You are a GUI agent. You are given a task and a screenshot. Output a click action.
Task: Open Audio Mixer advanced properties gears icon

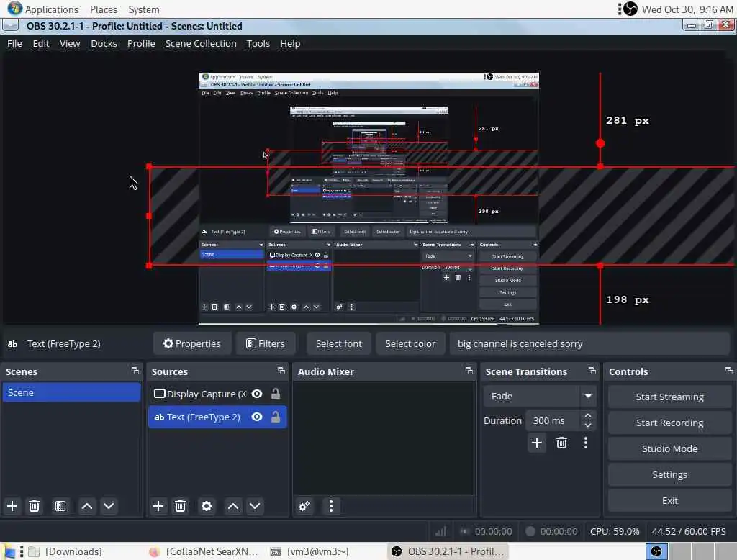click(x=304, y=507)
